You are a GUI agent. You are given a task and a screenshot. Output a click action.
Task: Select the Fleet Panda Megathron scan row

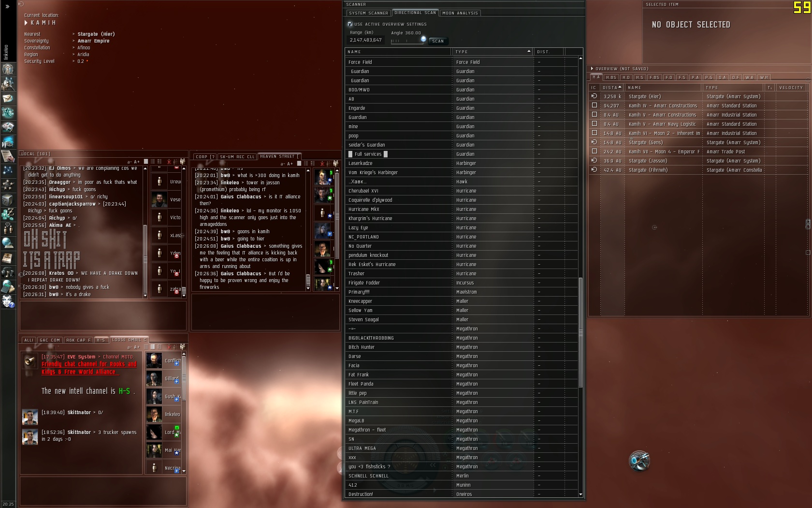(462, 384)
